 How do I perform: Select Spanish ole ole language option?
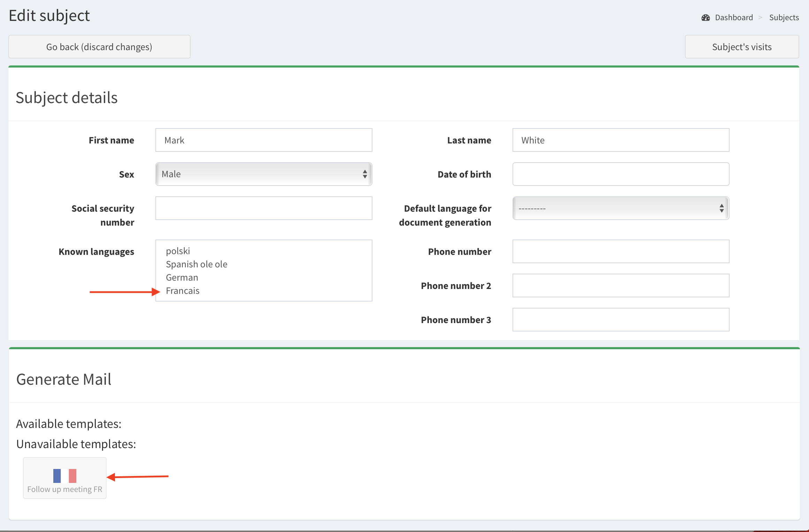197,264
